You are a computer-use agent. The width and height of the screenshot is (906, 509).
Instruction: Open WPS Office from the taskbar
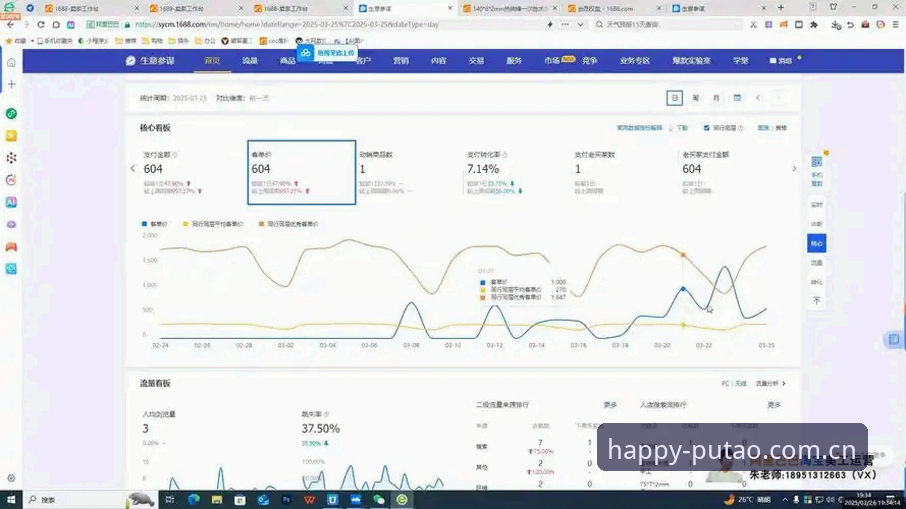pyautogui.click(x=309, y=500)
